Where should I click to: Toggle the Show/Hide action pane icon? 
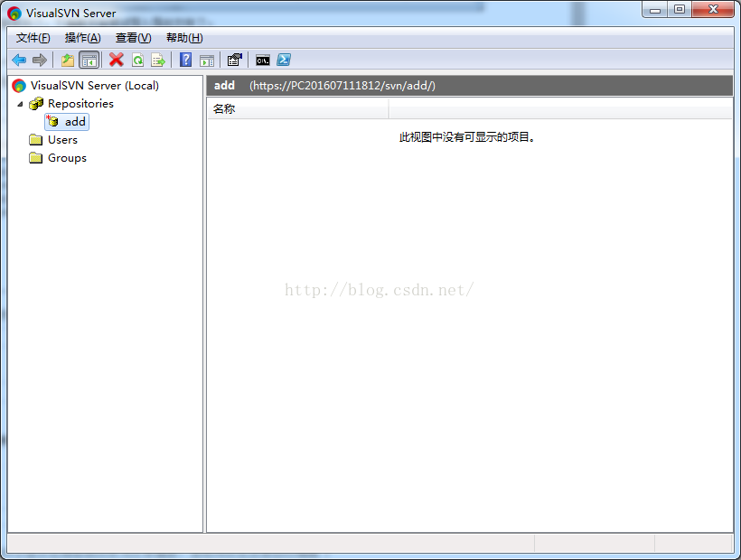[207, 61]
